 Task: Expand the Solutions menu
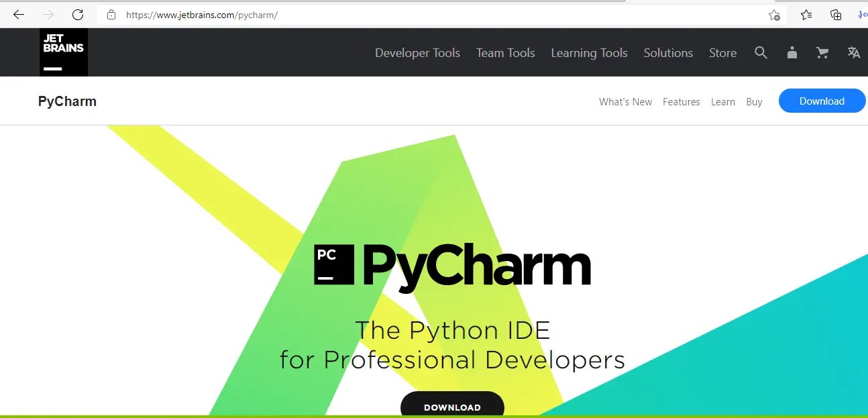point(667,52)
